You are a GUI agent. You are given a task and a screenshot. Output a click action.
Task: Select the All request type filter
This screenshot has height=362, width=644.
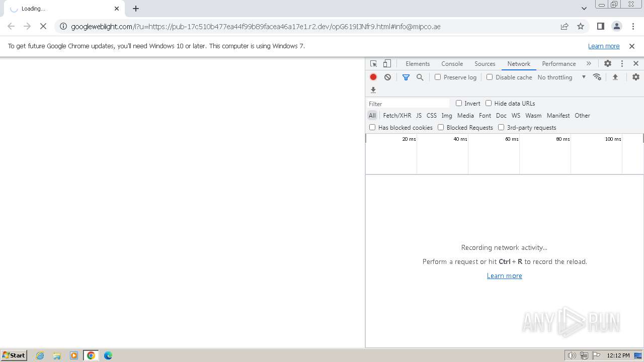tap(372, 116)
